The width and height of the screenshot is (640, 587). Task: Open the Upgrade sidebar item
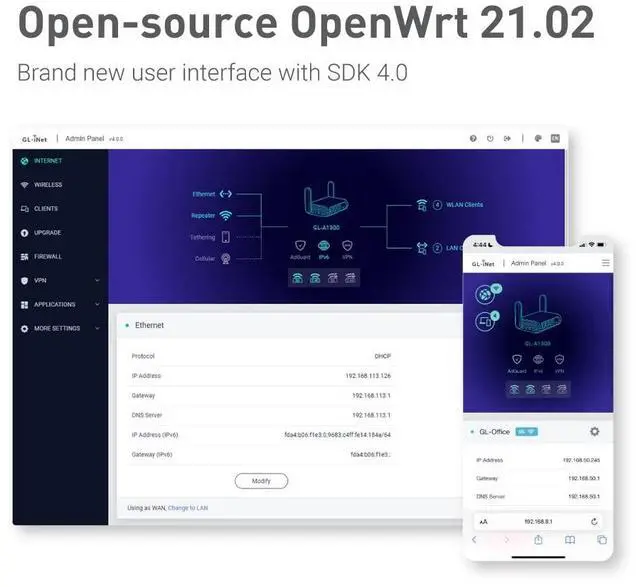tap(47, 233)
